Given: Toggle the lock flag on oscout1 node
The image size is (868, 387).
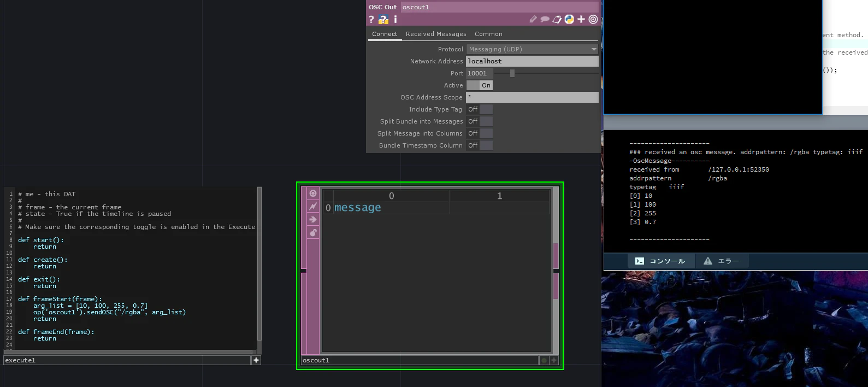Looking at the screenshot, I should [313, 232].
